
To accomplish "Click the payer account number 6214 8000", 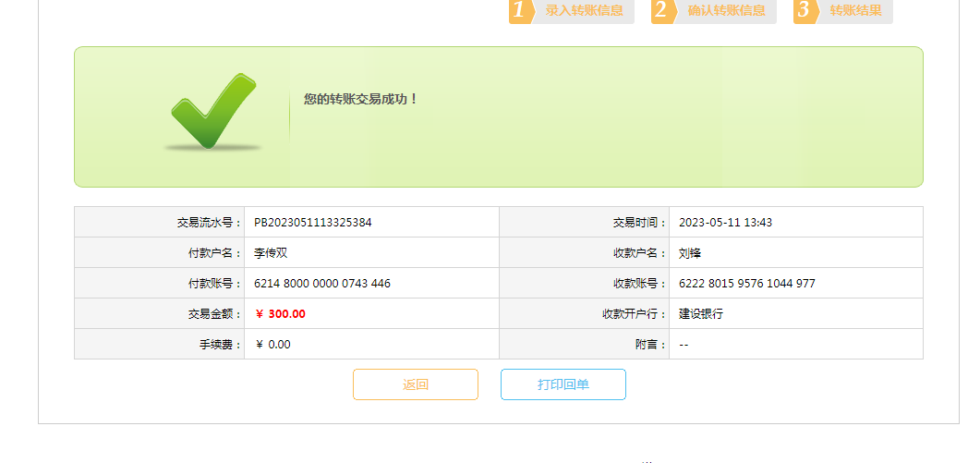I will (x=322, y=284).
